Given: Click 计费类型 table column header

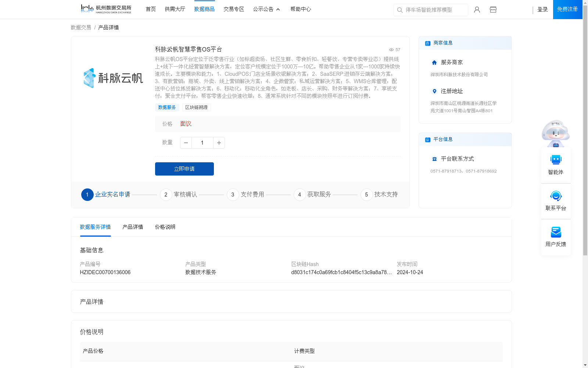Looking at the screenshot, I should pos(304,351).
